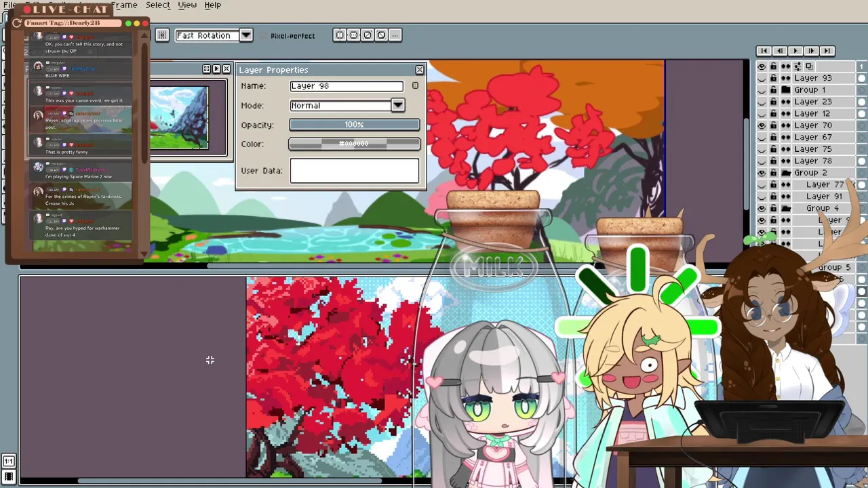Viewport: 868px width, 488px height.
Task: Collapse Group 4 folder icon
Action: tap(785, 208)
